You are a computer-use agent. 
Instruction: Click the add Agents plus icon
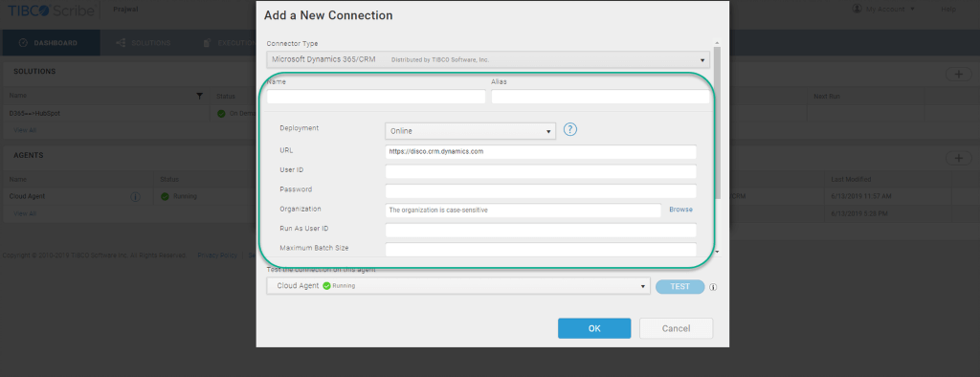click(958, 158)
